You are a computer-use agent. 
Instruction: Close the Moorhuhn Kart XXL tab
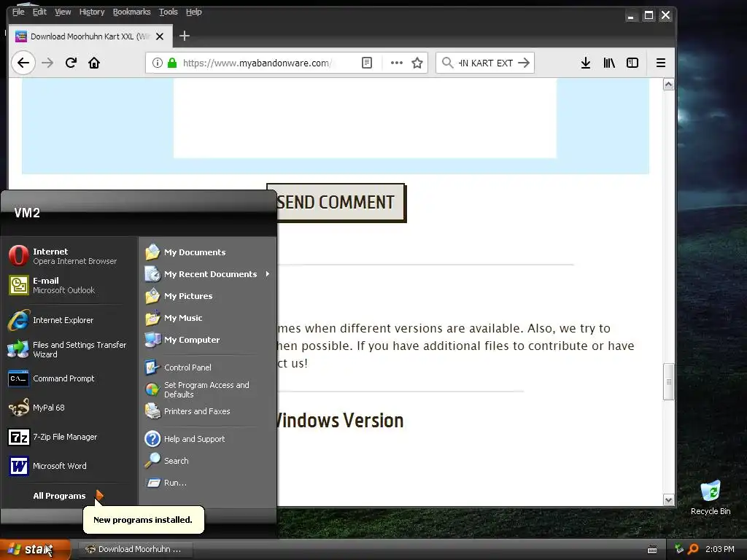point(160,36)
